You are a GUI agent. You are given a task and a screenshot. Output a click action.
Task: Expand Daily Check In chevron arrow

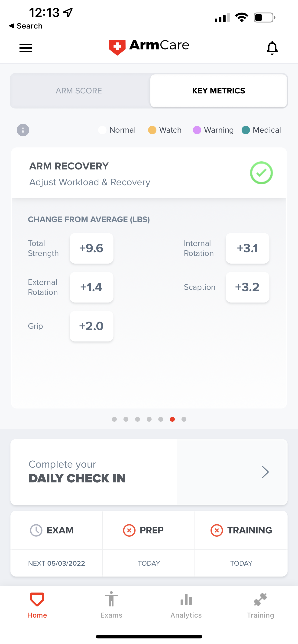[265, 472]
